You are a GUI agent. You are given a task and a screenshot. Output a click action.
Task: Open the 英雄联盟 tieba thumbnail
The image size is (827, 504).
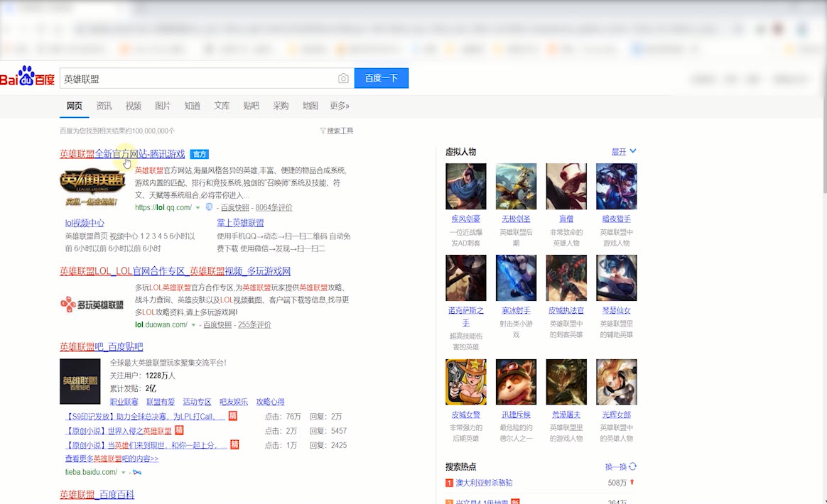(x=80, y=382)
